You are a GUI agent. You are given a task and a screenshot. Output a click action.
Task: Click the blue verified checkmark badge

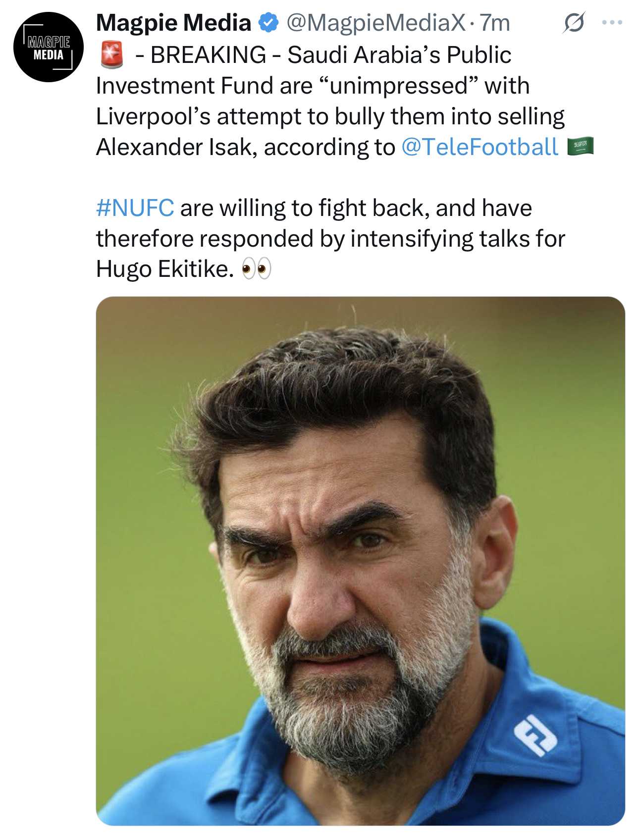pos(269,23)
